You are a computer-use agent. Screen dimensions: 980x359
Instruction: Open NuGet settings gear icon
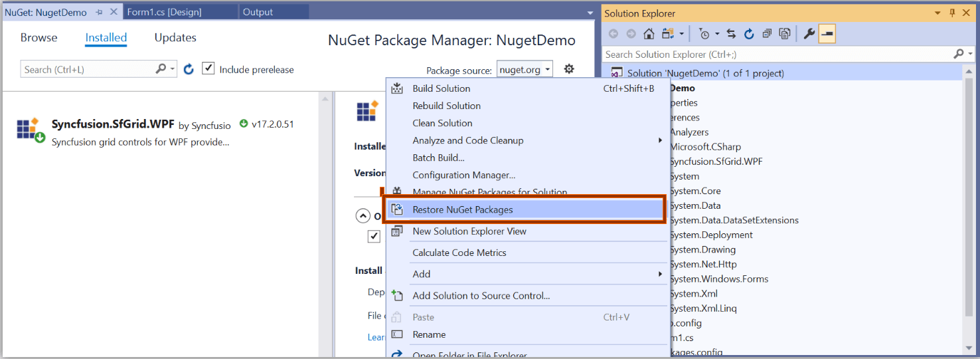point(569,69)
